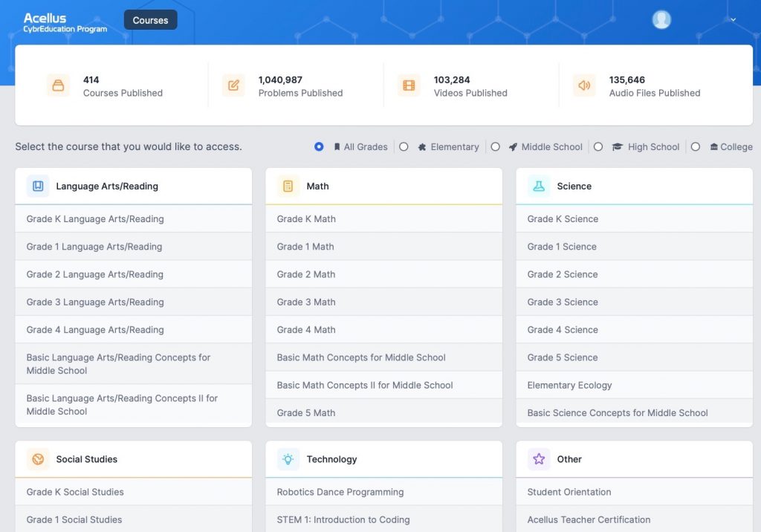This screenshot has width=761, height=532.
Task: Open Grade 2 Math course
Action: point(384,274)
